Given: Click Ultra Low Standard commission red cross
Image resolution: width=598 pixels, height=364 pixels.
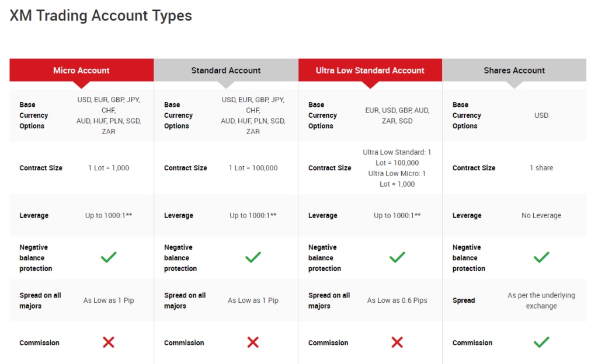Looking at the screenshot, I should 397,342.
